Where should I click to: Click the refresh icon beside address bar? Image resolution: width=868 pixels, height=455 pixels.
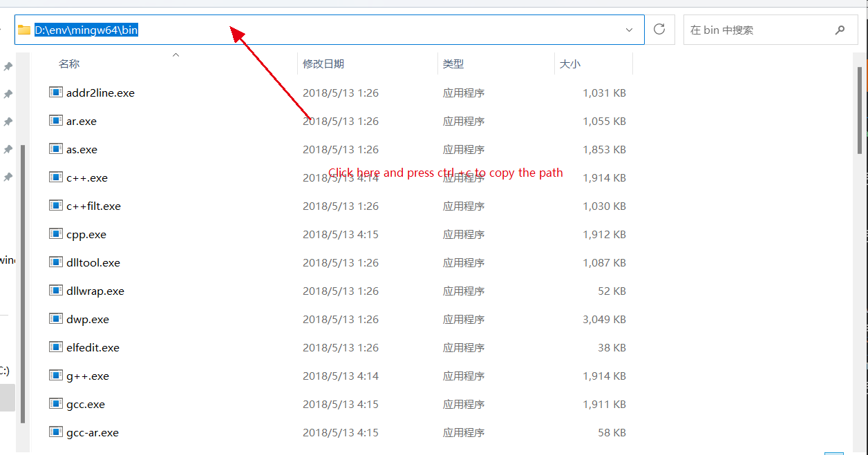659,30
